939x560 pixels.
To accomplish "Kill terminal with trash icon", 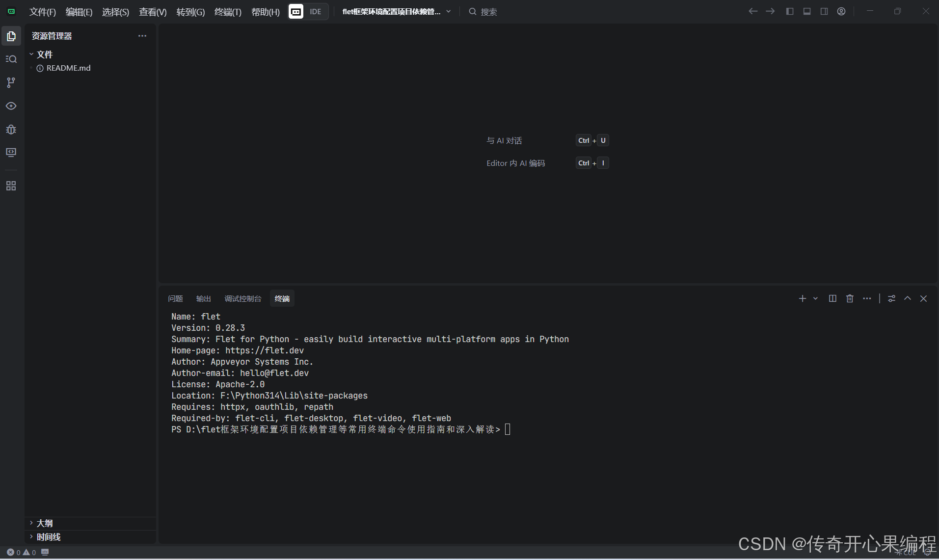I will (850, 298).
